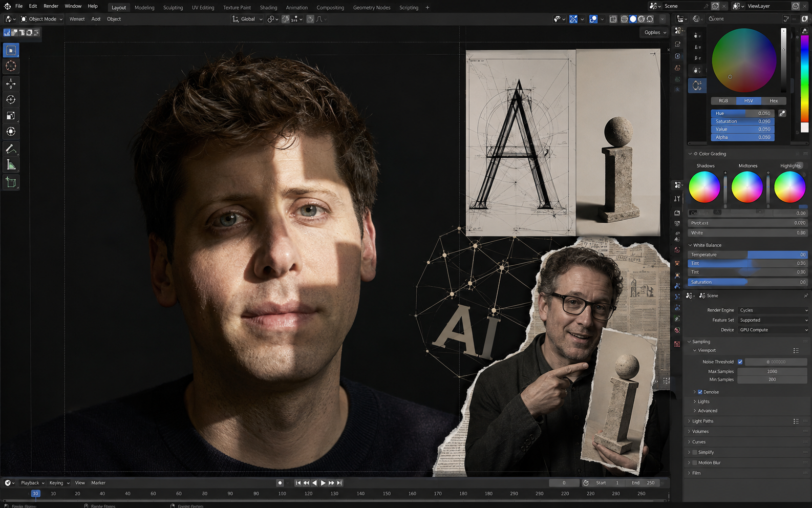Select the Add Cube tool

click(x=11, y=182)
